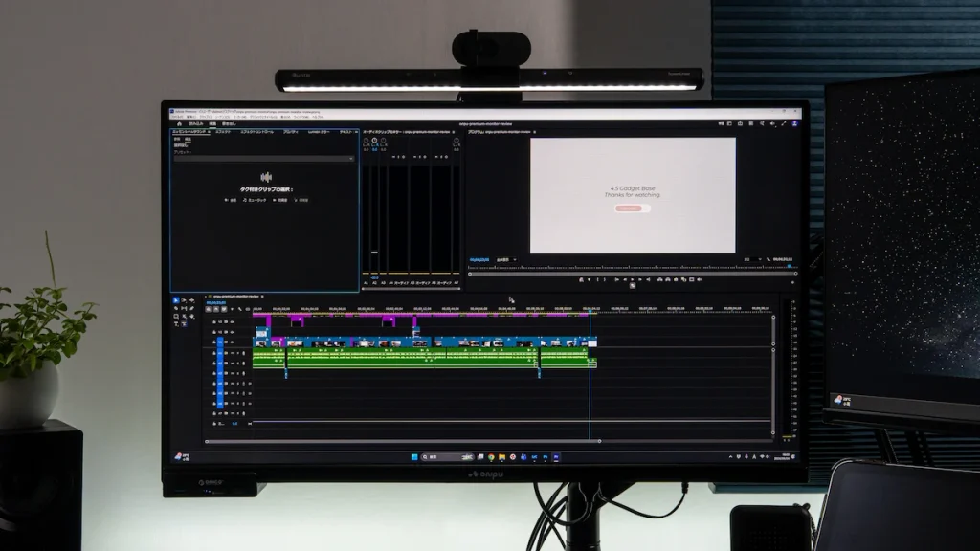Open the Properties panel tab

tap(291, 132)
